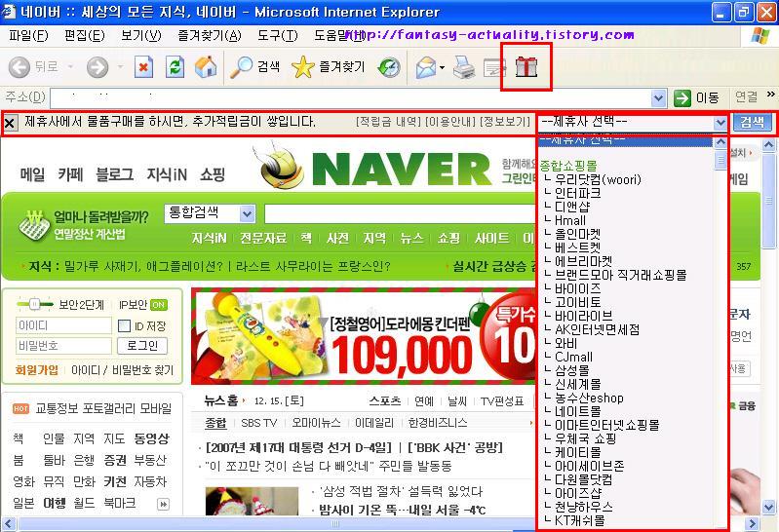Select 옥인마켓 in the dropdown list

pos(577,234)
